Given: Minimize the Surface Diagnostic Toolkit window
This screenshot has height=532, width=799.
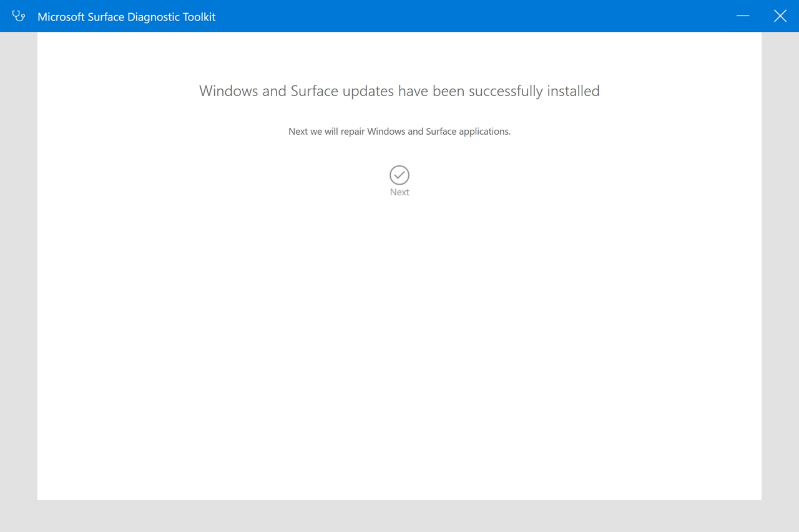Looking at the screenshot, I should [742, 16].
